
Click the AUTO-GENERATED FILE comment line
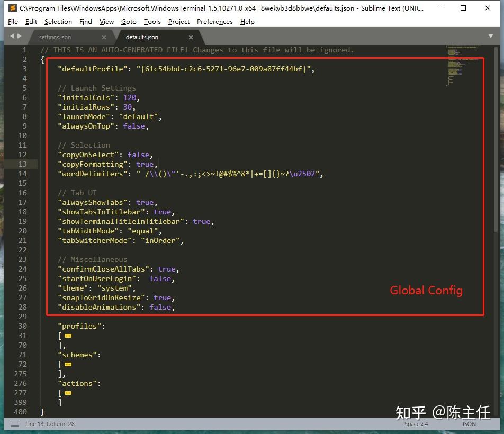coord(197,50)
